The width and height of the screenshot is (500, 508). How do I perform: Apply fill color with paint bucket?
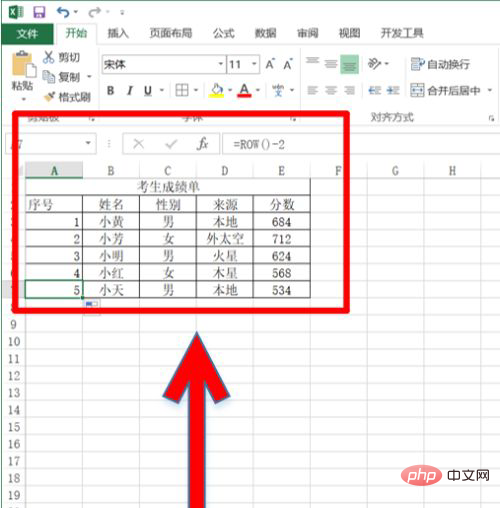tap(216, 90)
